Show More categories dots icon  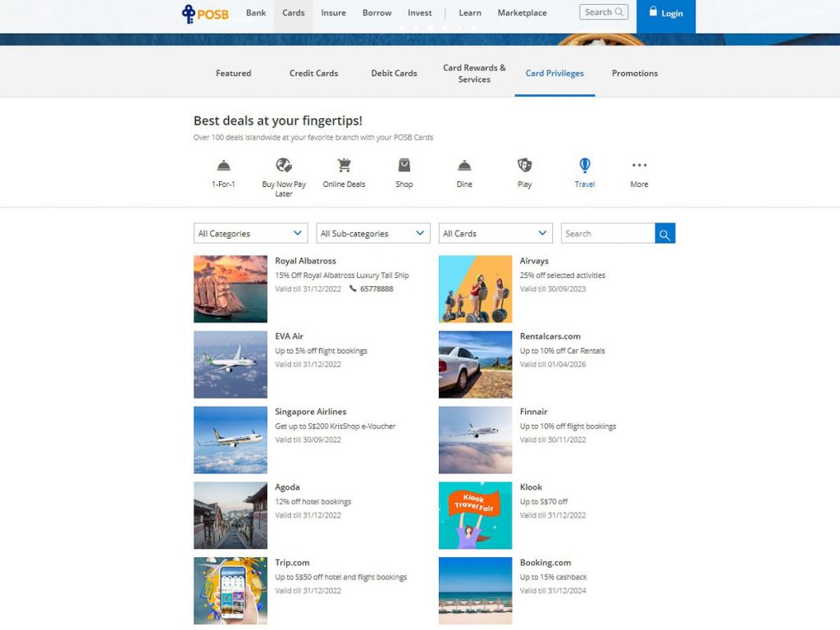pyautogui.click(x=639, y=165)
